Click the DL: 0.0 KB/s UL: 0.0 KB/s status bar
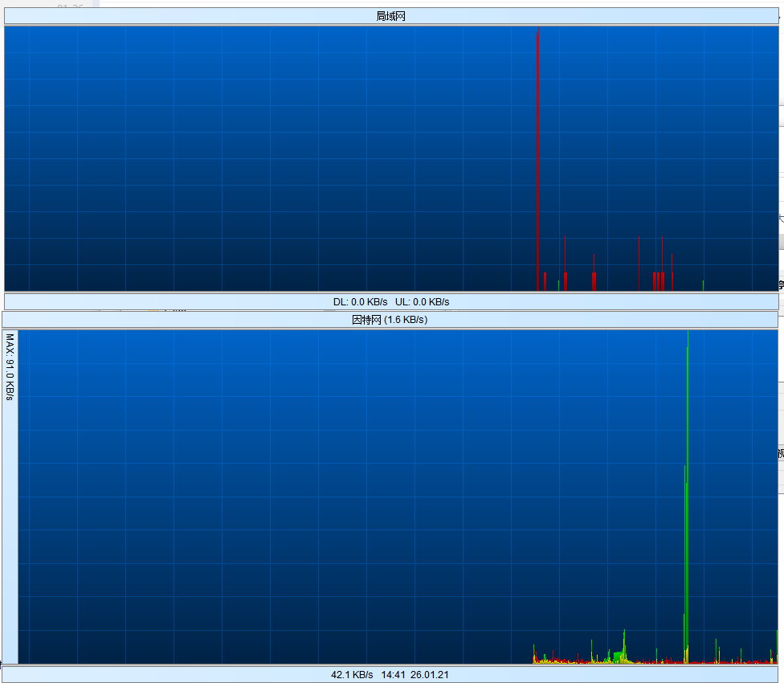The width and height of the screenshot is (784, 683). pyautogui.click(x=391, y=302)
